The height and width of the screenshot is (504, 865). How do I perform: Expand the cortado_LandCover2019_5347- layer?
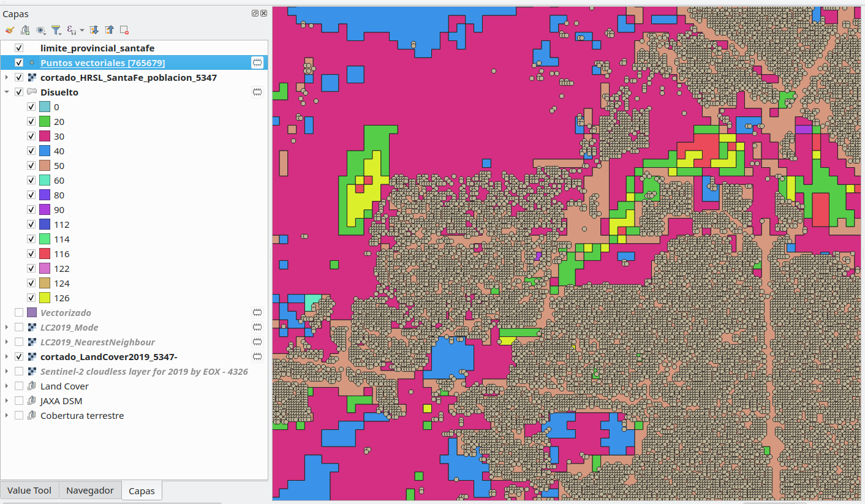(7, 356)
